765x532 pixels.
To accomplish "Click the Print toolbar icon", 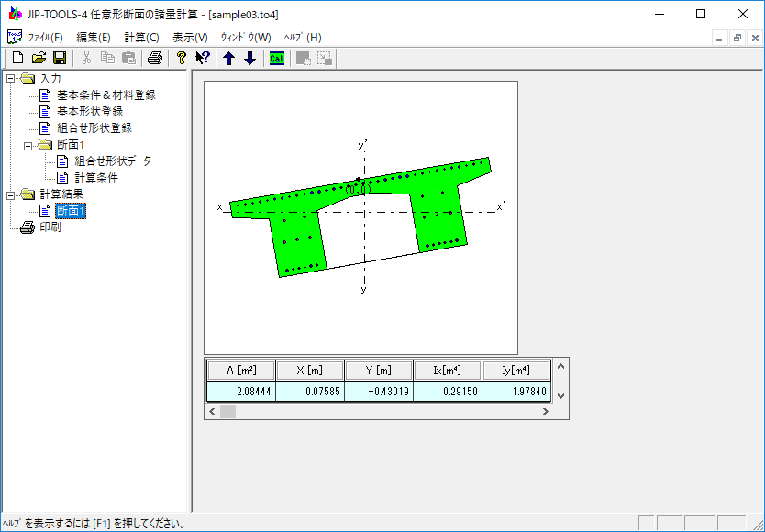I will click(155, 59).
